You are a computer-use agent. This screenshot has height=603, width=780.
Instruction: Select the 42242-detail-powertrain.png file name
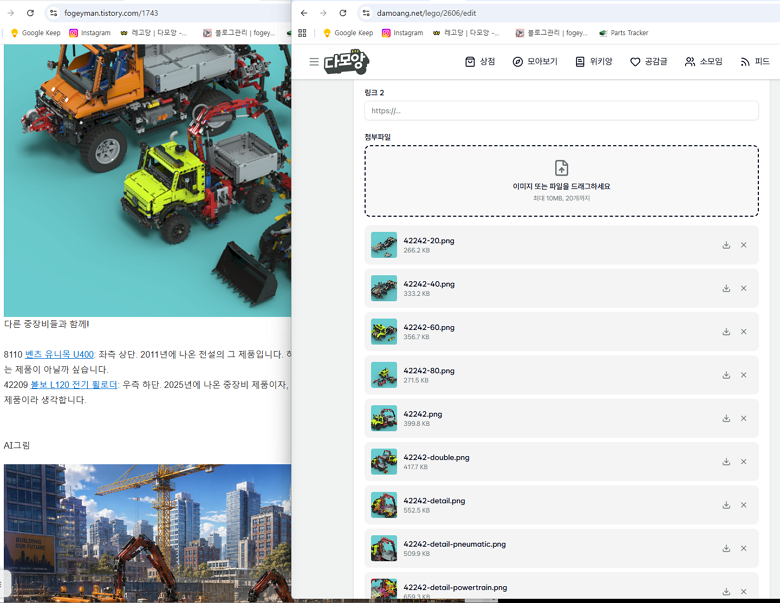(x=455, y=587)
